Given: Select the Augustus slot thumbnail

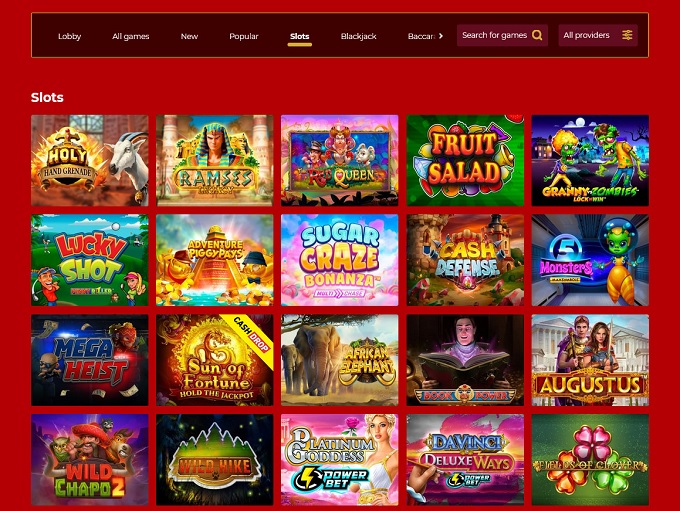Looking at the screenshot, I should (590, 360).
